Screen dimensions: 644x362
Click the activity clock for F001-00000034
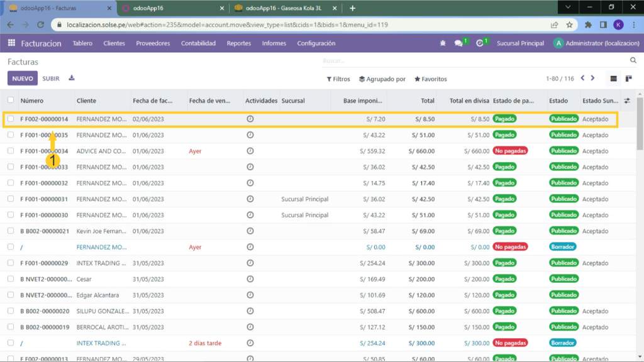pos(250,151)
